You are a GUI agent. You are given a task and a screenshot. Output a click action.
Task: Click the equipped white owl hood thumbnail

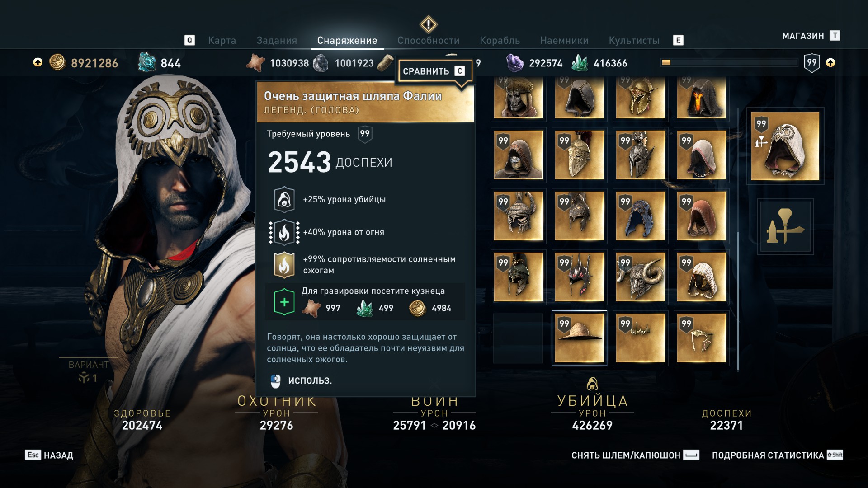785,146
